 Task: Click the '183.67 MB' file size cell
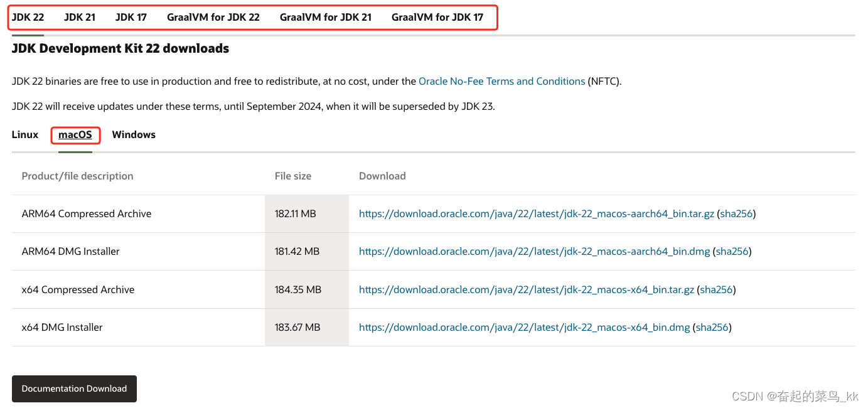point(307,327)
